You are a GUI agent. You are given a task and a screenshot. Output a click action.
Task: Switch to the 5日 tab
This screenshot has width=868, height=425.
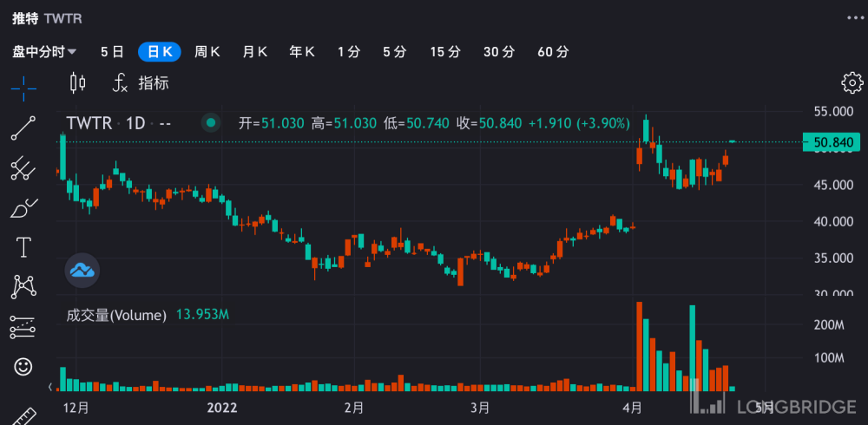112,52
